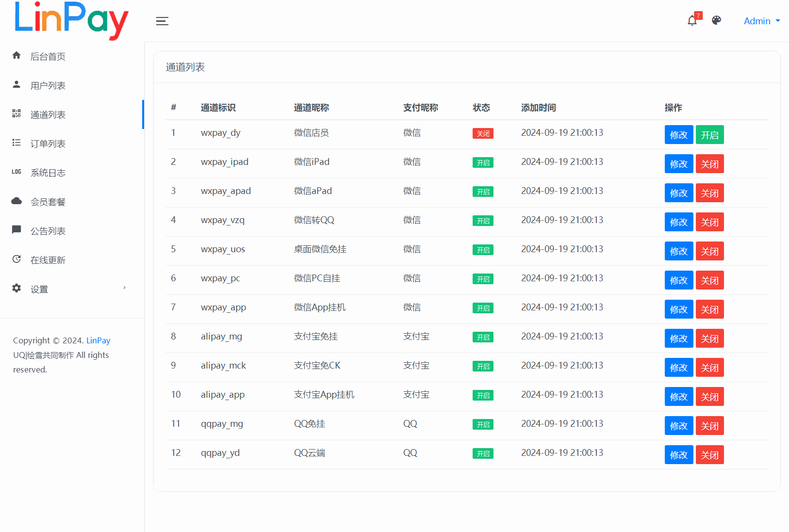
Task: Click the user icon beside 用户列表
Action: click(x=16, y=85)
